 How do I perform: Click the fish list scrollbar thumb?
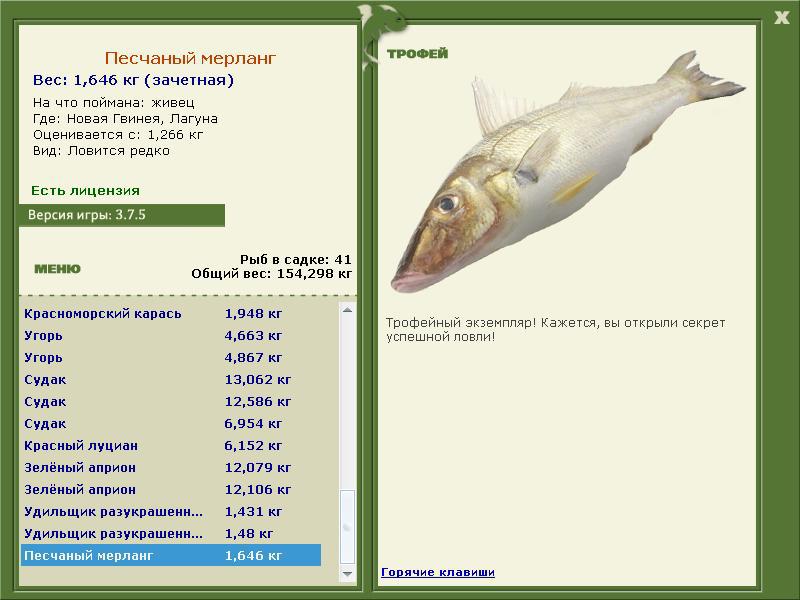(347, 527)
